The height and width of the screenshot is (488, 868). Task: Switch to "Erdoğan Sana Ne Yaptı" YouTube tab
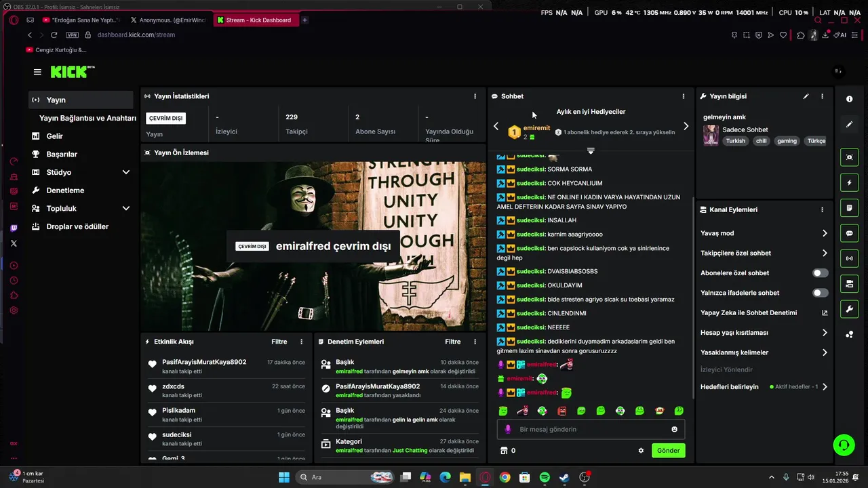click(81, 20)
